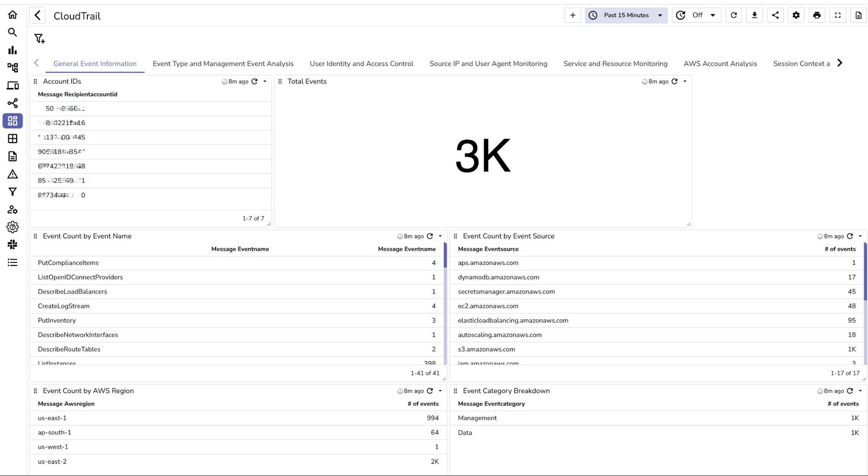Click the back arrow next to CloudTrail title
The height and width of the screenshot is (476, 868).
[x=37, y=15]
